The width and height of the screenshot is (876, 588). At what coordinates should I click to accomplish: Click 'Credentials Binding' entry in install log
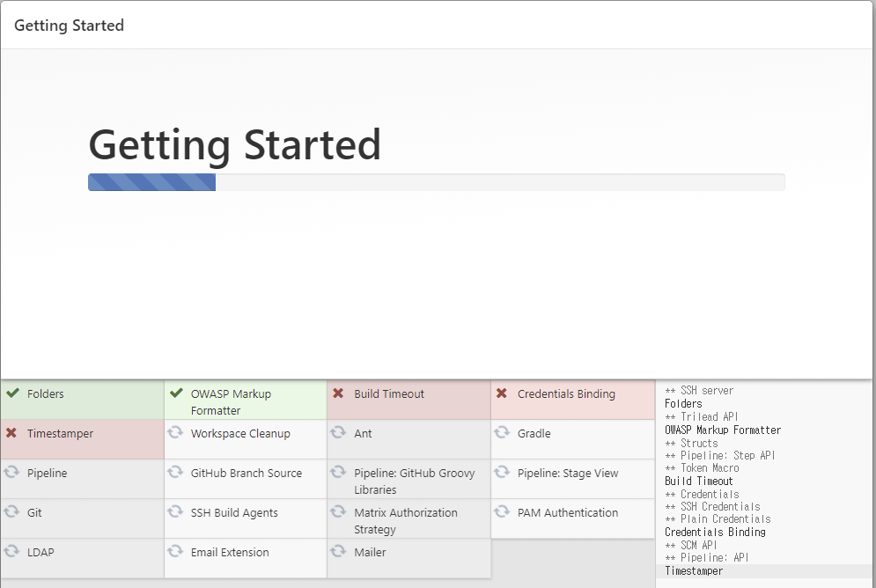point(715,533)
